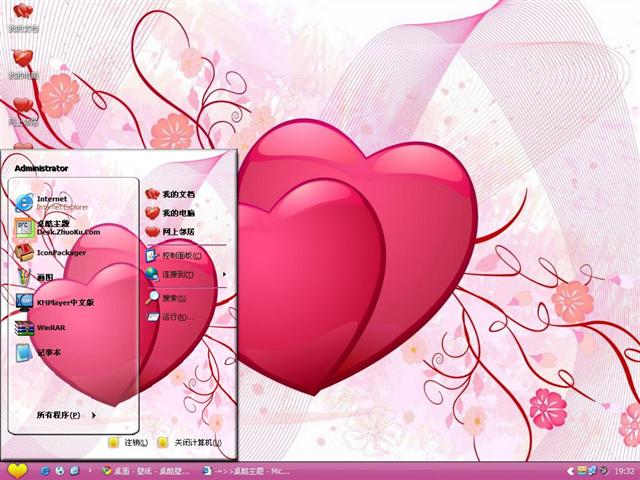Launch KMPlayer中文版

55,302
